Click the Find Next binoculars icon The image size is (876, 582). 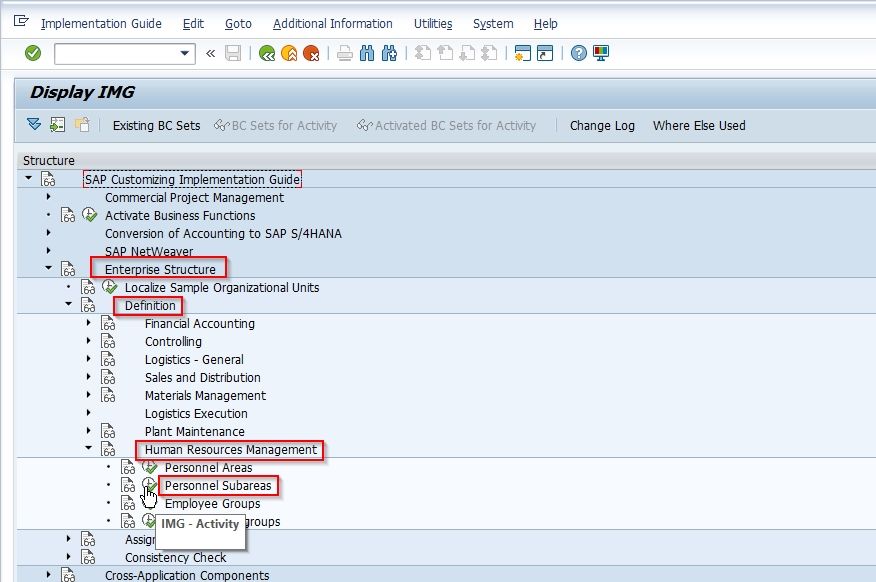pos(389,53)
